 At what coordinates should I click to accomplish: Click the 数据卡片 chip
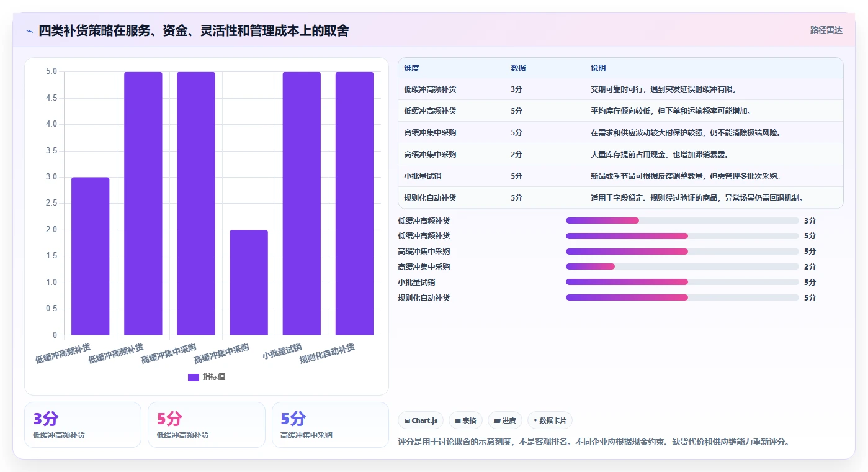point(550,420)
